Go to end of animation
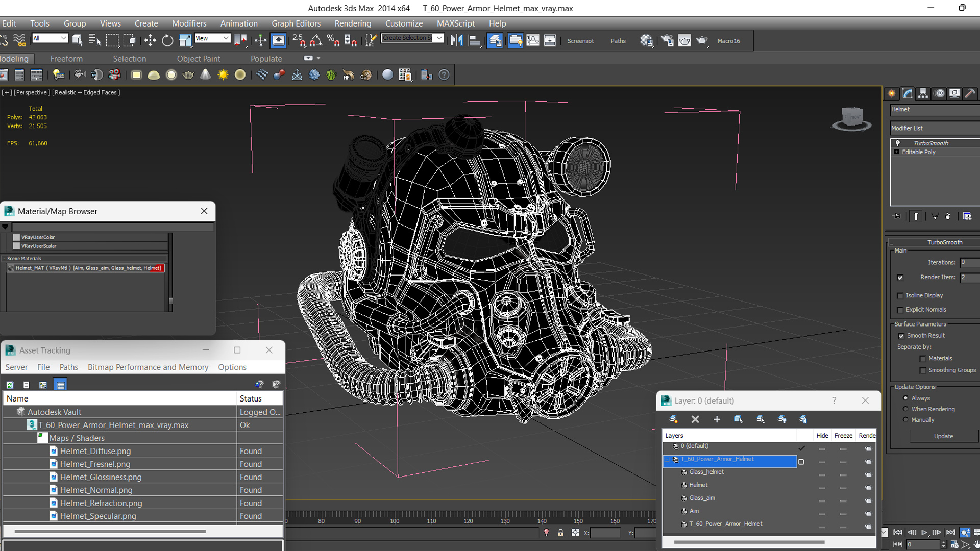 pyautogui.click(x=950, y=532)
